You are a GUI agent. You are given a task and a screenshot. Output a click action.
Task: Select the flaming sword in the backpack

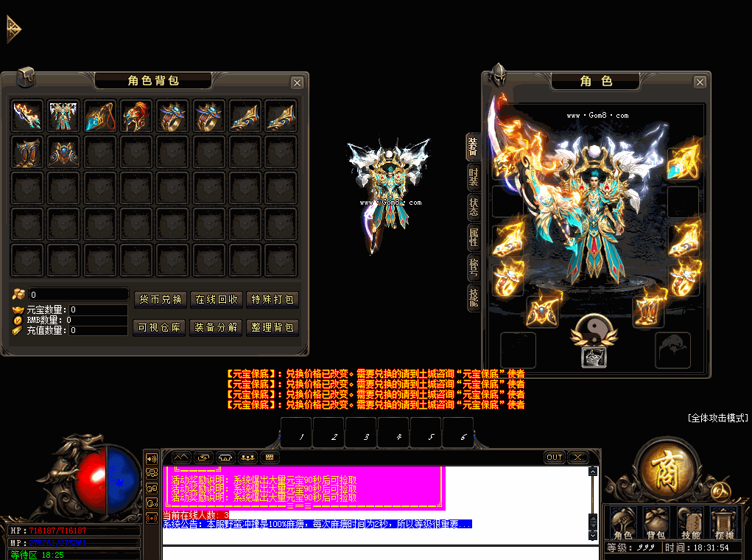[x=27, y=115]
